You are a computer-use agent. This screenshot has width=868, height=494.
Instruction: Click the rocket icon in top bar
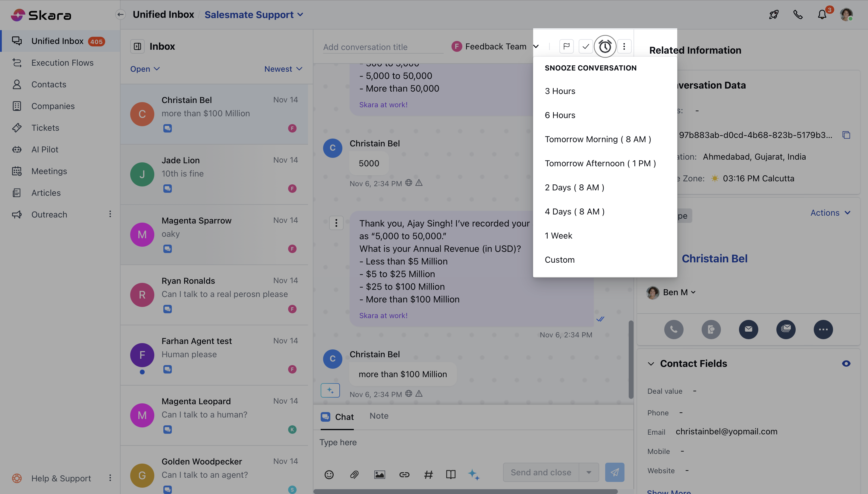[x=774, y=14]
